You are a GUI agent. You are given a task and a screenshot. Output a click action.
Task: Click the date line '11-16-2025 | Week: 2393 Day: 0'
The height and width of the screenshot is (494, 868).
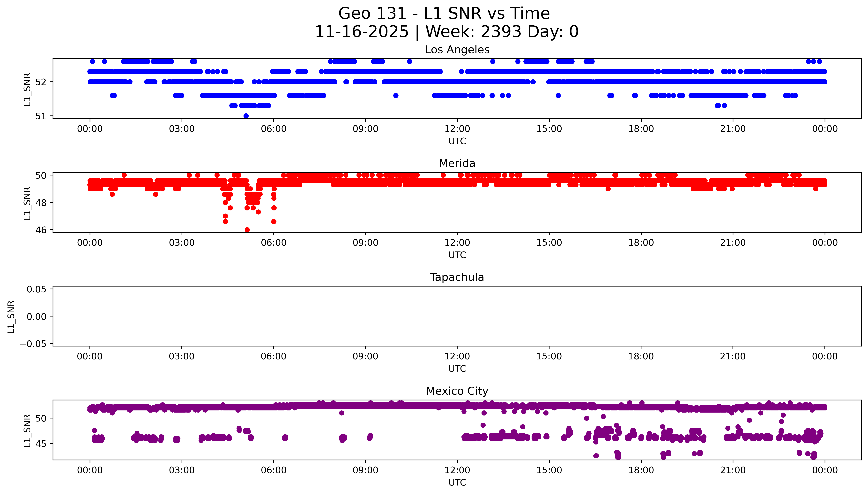(x=447, y=32)
